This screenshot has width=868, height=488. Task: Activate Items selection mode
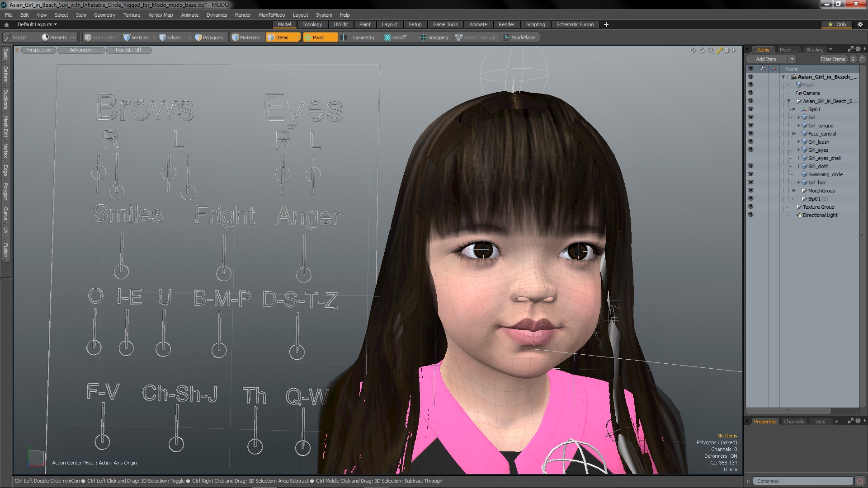click(x=283, y=38)
